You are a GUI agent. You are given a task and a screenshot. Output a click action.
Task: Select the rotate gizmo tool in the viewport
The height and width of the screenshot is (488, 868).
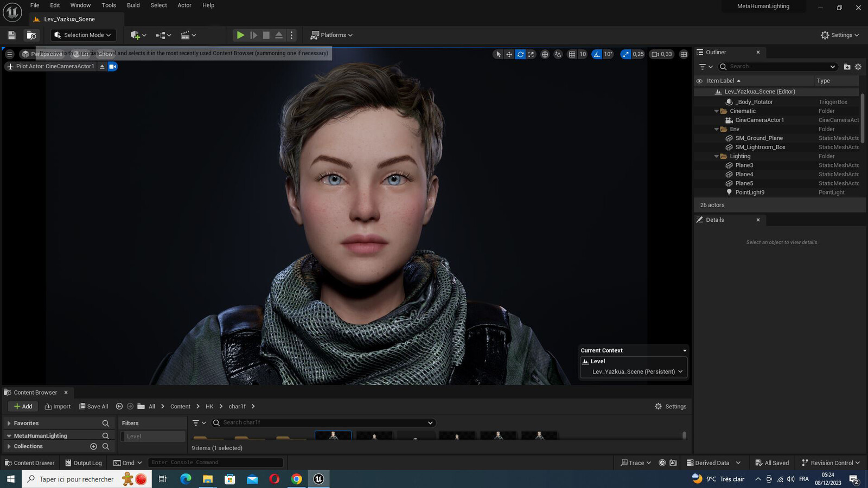tap(520, 54)
